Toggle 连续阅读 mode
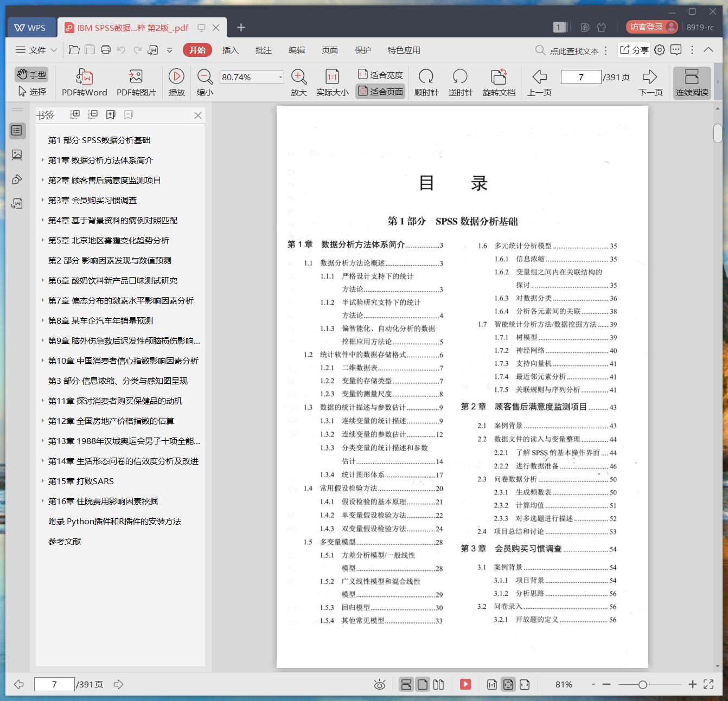Screen dimensions: 728x701 click(692, 83)
